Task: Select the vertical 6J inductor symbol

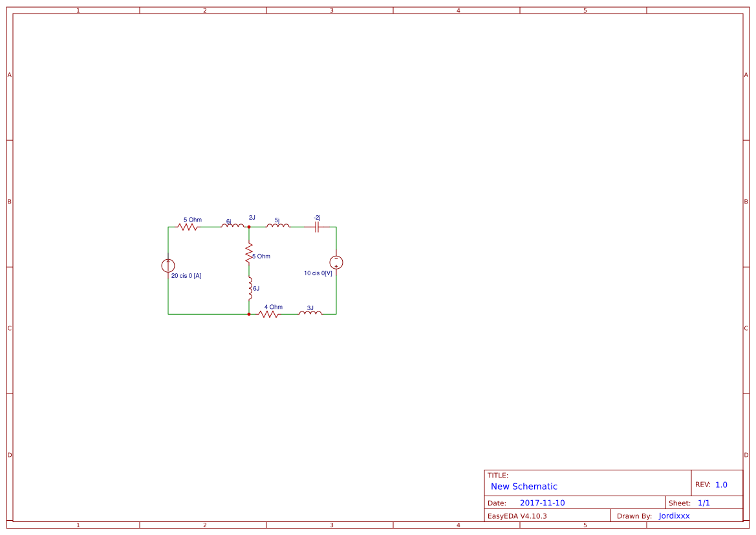Action: tap(250, 288)
